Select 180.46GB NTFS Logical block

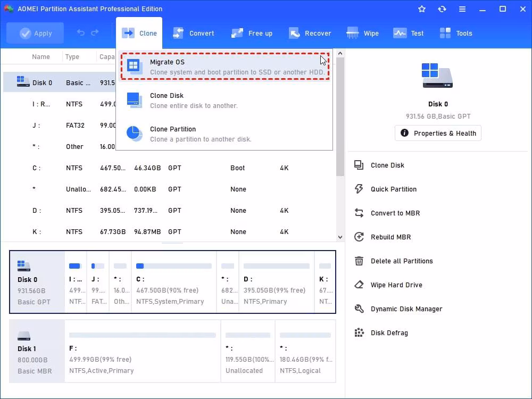(305, 351)
